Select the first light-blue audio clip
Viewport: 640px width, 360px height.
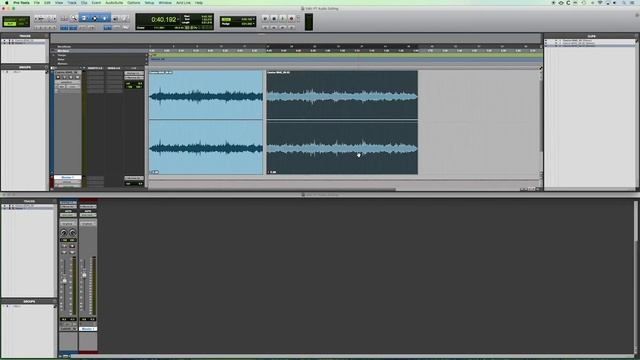[x=206, y=122]
